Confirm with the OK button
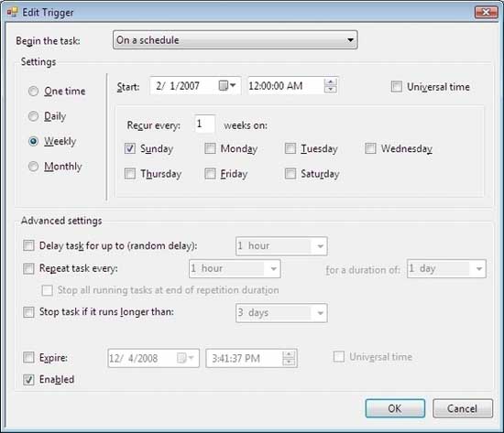Screen dimensions: 504x433 point(395,408)
